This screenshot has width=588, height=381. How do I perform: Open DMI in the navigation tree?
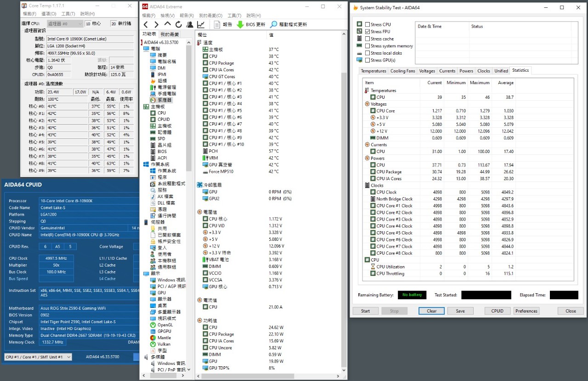pyautogui.click(x=161, y=68)
